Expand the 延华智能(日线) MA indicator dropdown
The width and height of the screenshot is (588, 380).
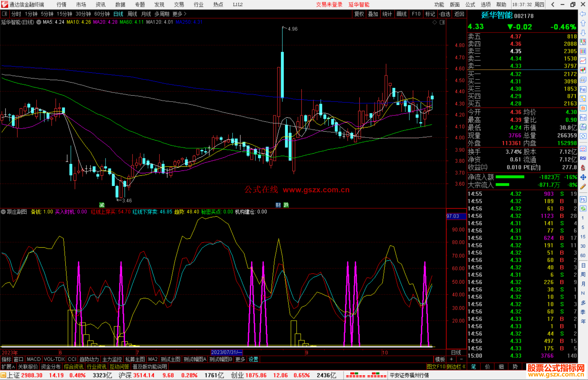[x=39, y=22]
